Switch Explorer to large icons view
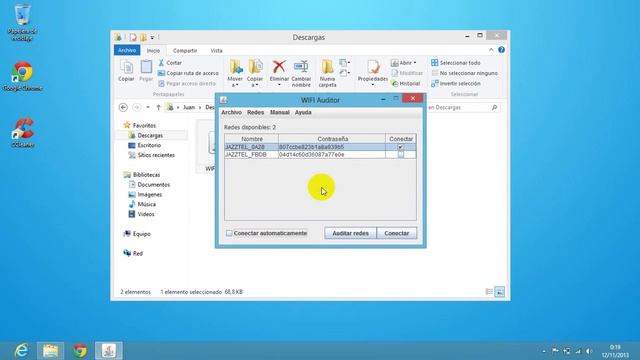Viewport: 640px width, 360px height. [500, 292]
